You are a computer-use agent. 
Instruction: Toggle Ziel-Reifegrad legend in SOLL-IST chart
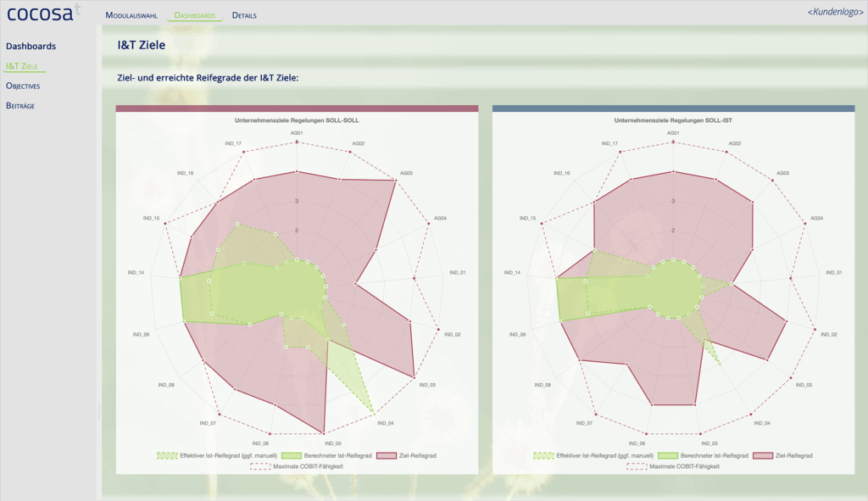782,455
